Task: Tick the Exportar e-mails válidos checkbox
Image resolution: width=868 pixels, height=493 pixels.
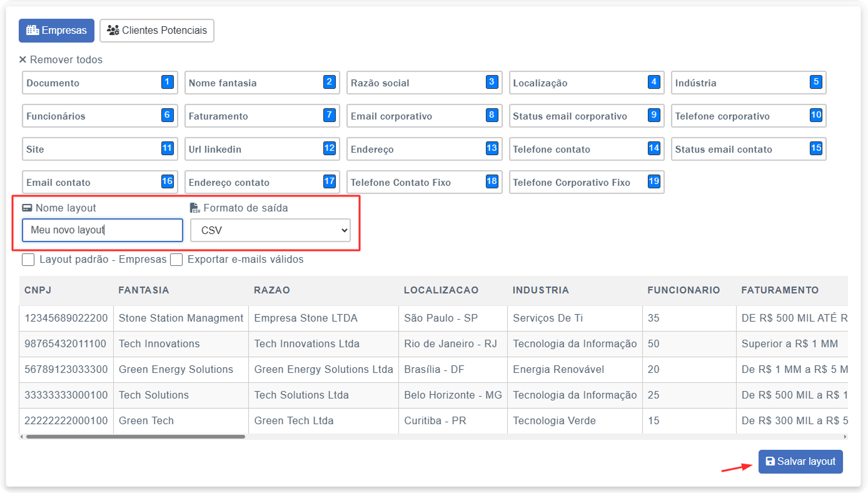Action: click(176, 260)
